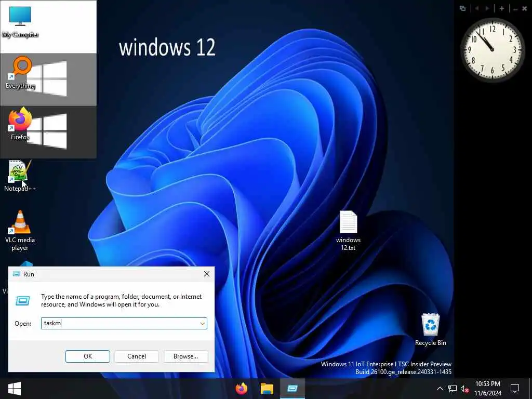Close the Run dialog with X
The image size is (532, 399).
click(x=207, y=274)
